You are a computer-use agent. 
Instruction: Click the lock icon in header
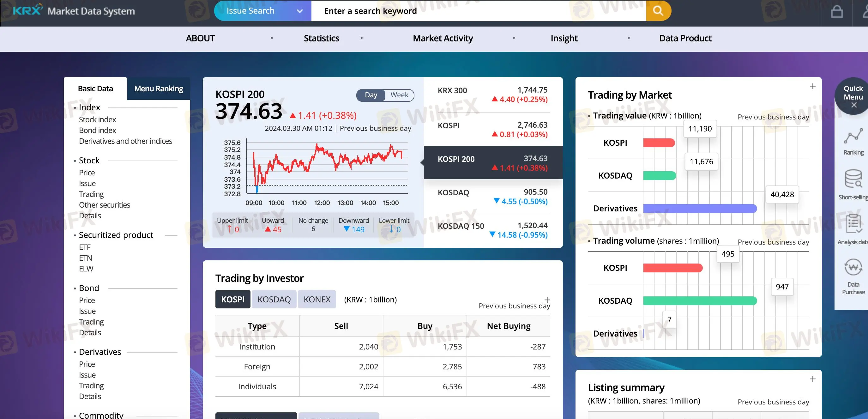pos(837,12)
